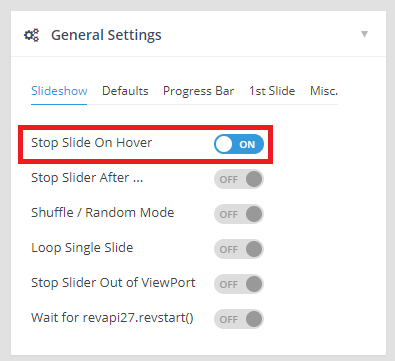The width and height of the screenshot is (395, 361).
Task: Collapse the General Settings panel arrow
Action: pos(365,34)
